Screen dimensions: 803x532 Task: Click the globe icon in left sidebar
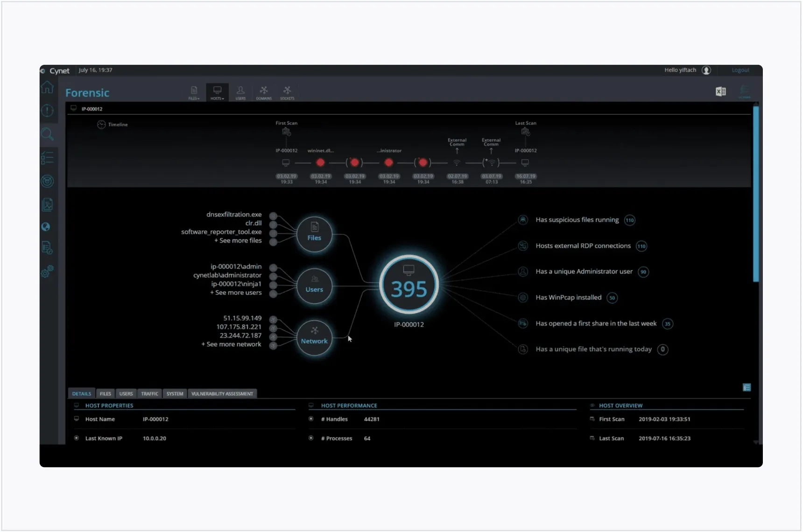pos(46,227)
